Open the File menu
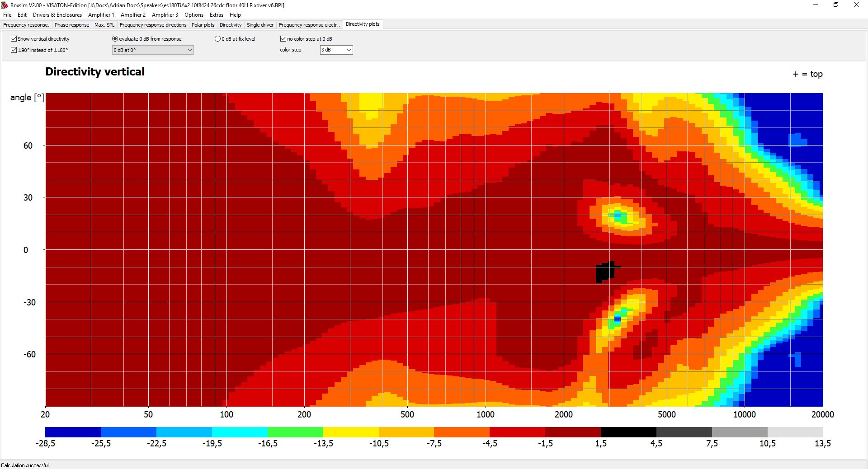Viewport: 868px width, 469px height. click(7, 15)
